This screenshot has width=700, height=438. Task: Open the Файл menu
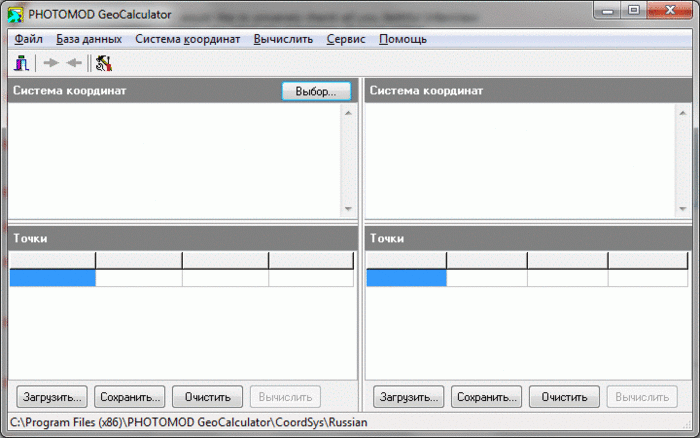point(29,39)
